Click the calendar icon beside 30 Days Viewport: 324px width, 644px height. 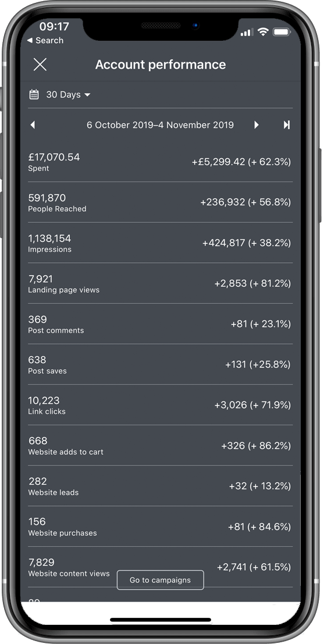34,94
